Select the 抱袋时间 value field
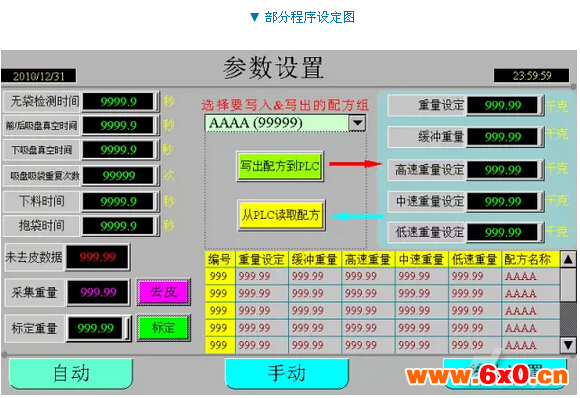Screen dimensions: 580x398 pos(118,226)
